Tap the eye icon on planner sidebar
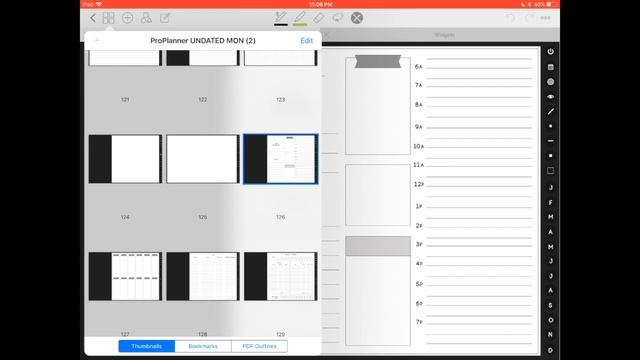This screenshot has width=640, height=360. [551, 97]
